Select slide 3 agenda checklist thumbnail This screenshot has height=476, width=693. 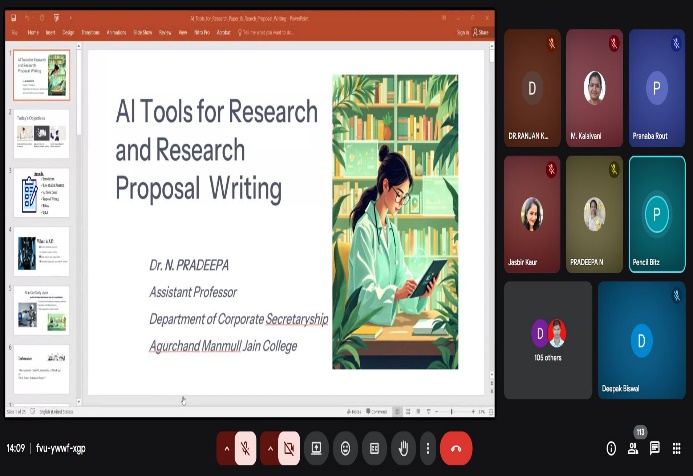42,192
